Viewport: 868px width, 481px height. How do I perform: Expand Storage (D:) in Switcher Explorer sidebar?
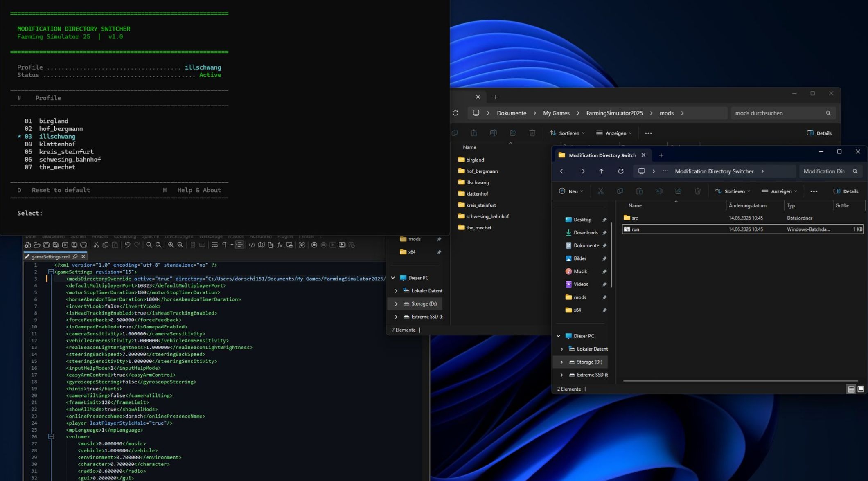[x=561, y=362]
